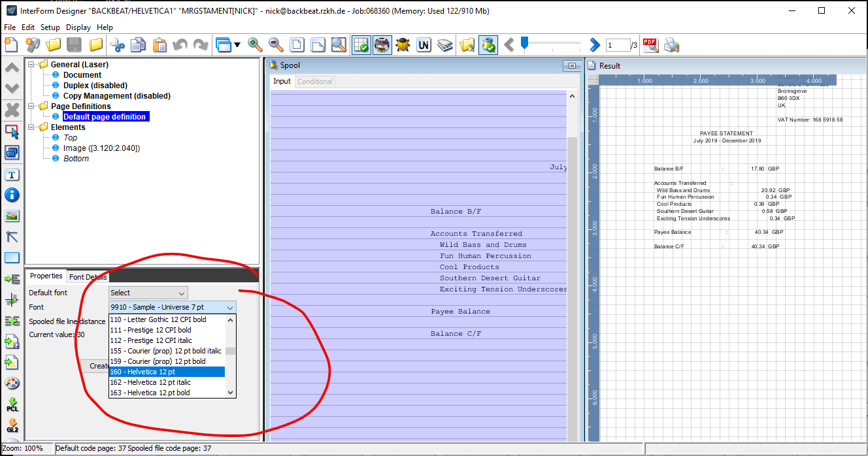Click the selection pointer tool icon
Viewport: 868px width, 456px height.
(12, 132)
